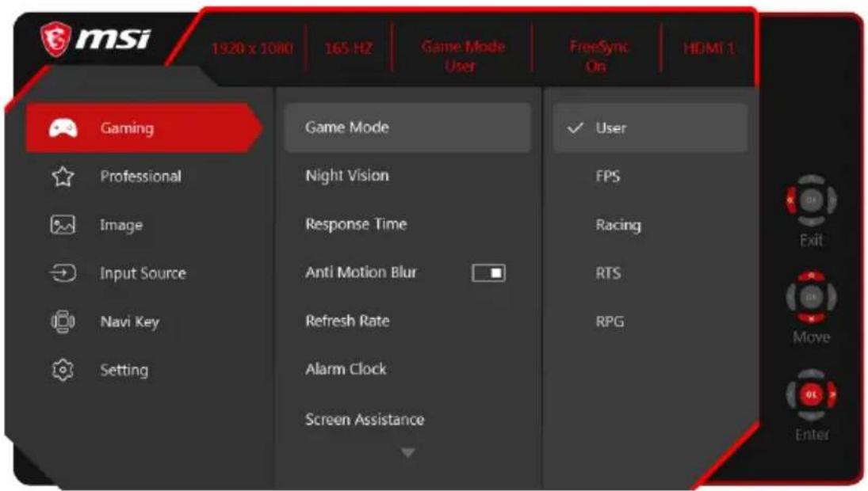Open the Gaming menu category
The height and width of the screenshot is (491, 868).
coord(144,128)
